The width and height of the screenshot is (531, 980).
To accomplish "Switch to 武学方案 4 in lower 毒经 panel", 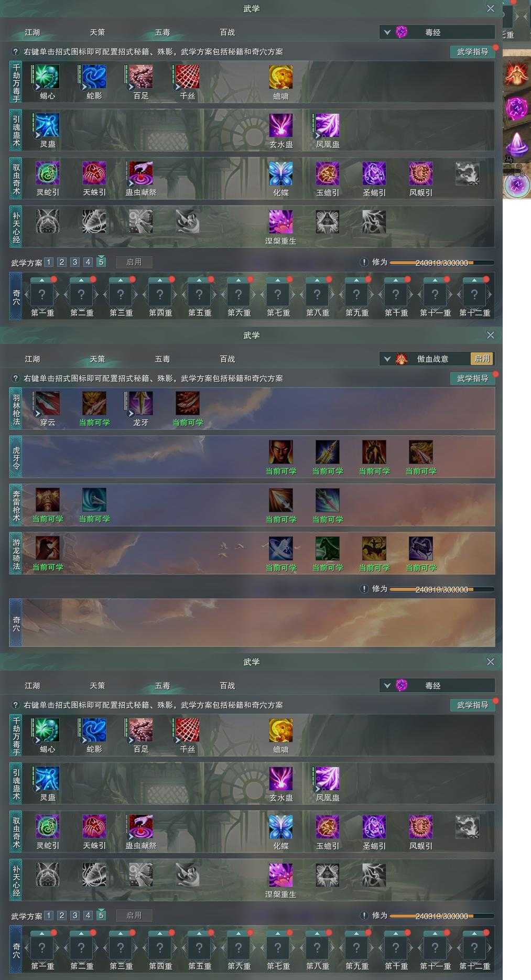I will (88, 916).
